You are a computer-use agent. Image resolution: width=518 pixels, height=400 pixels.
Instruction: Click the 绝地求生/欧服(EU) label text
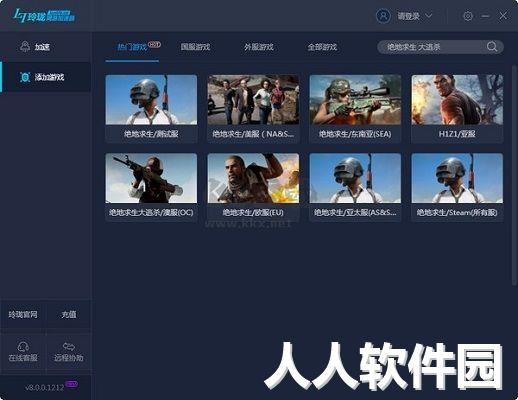point(253,212)
